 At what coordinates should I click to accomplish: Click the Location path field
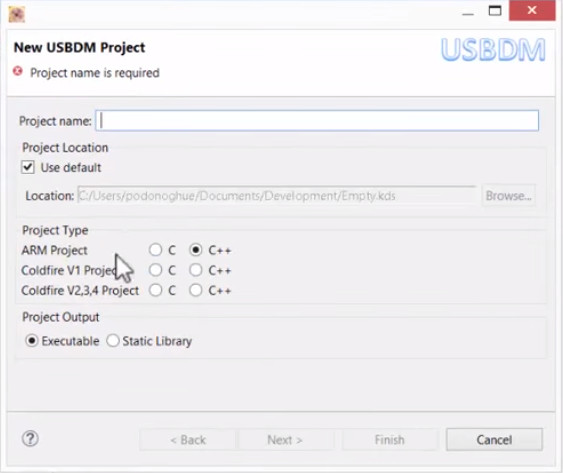pyautogui.click(x=277, y=196)
